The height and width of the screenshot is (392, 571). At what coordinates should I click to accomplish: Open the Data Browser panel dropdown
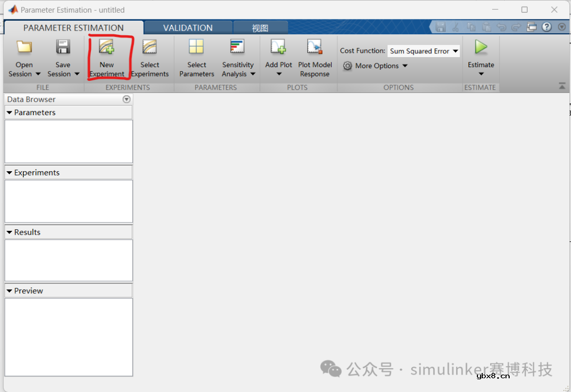(x=126, y=99)
